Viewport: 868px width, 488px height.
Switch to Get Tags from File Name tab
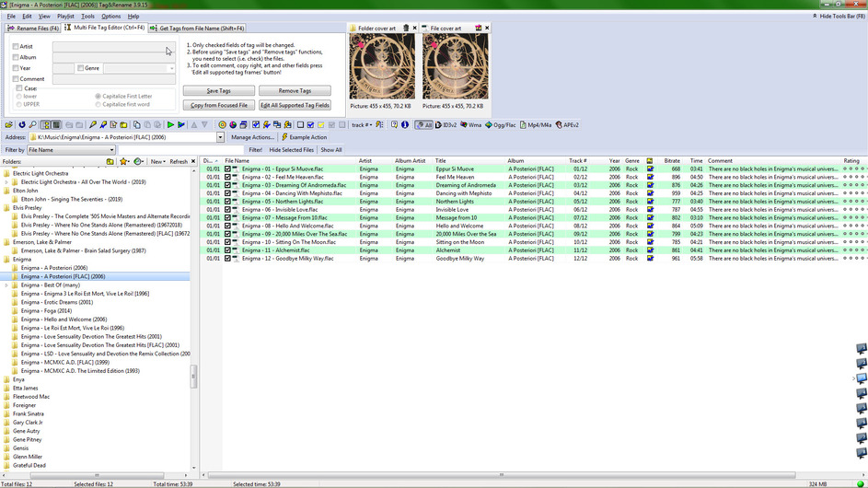(x=197, y=29)
